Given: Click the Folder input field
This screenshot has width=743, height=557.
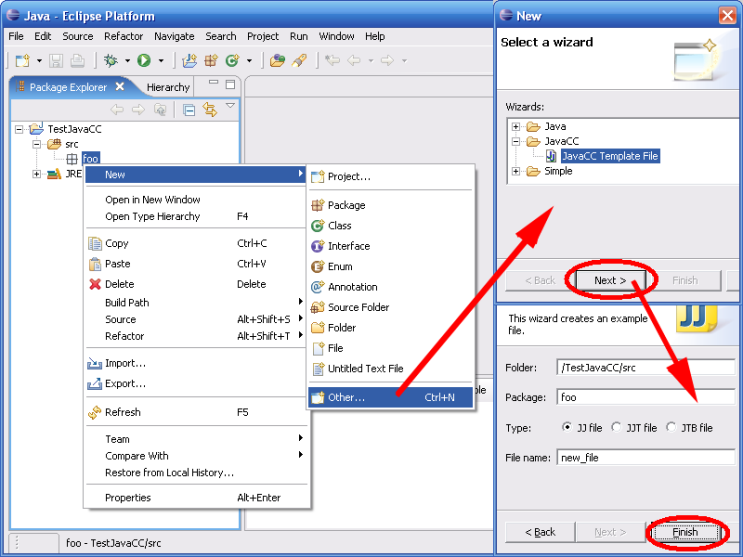Looking at the screenshot, I should coord(646,367).
